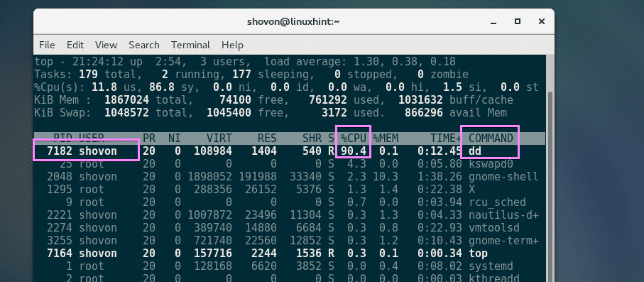The image size is (644, 282).
Task: Click the systemd process name
Action: click(491, 266)
